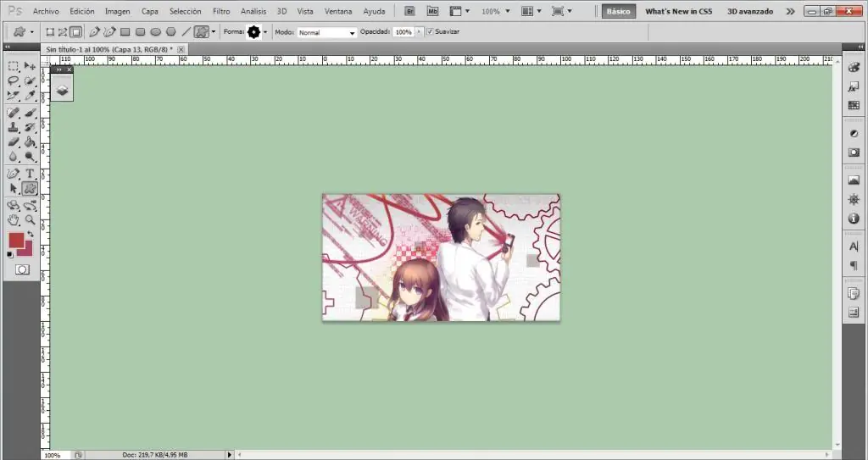Screen dimensions: 868x460
Task: Expand more workspaces double-chevron
Action: [x=790, y=11]
